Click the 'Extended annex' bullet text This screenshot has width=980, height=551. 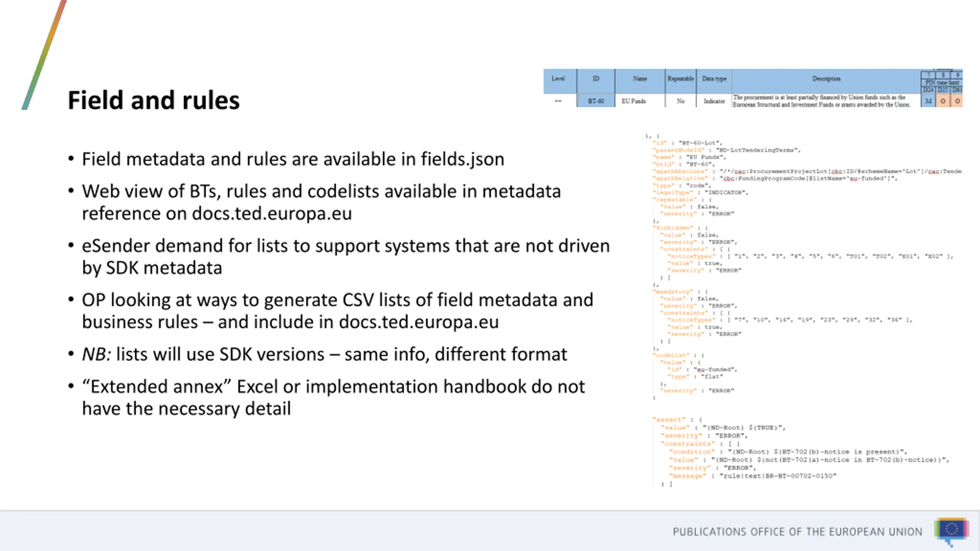pos(333,397)
